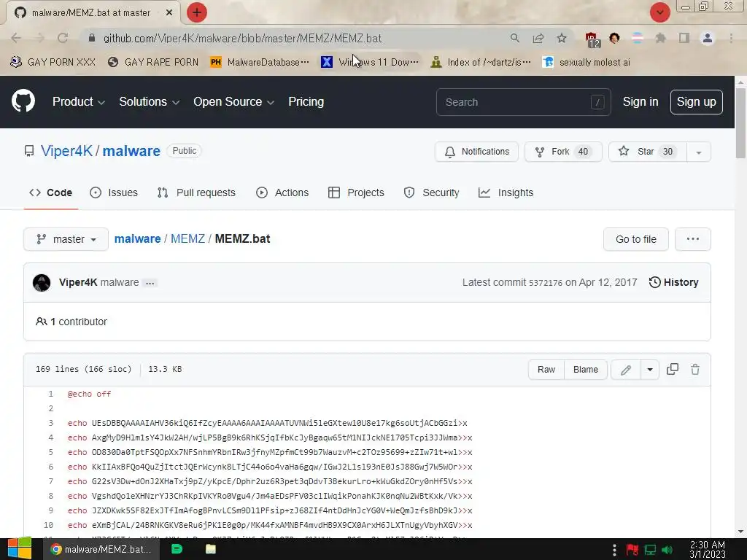
Task: Click the zoom magnifier icon in address bar
Action: 515,38
